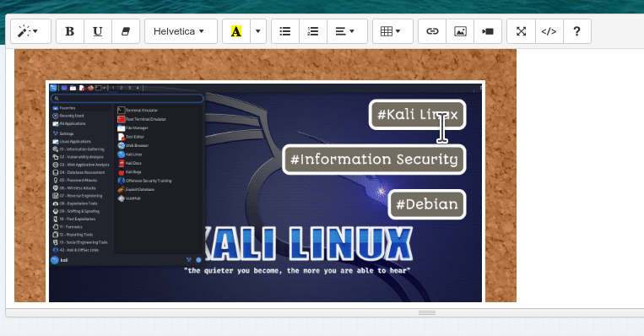Viewport: 644px width, 336px height.
Task: Click the #Information Security tag in image
Action: [374, 160]
